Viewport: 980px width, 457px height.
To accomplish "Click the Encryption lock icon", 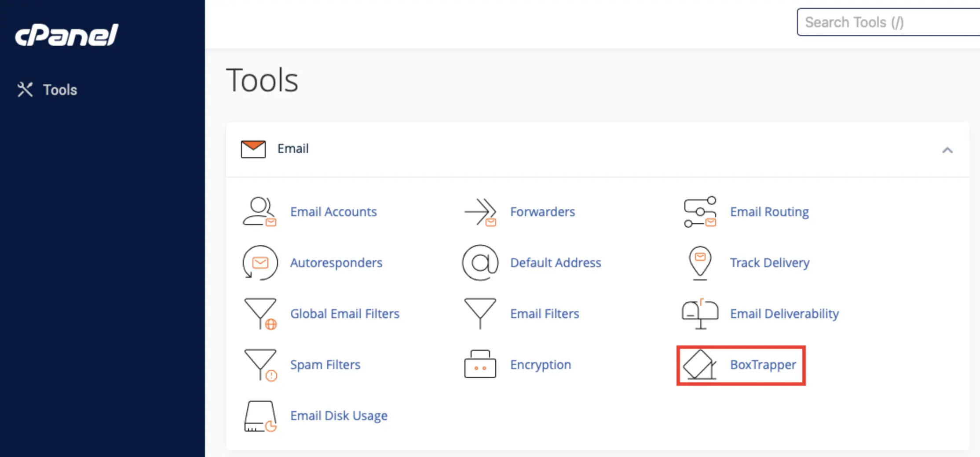I will click(480, 364).
